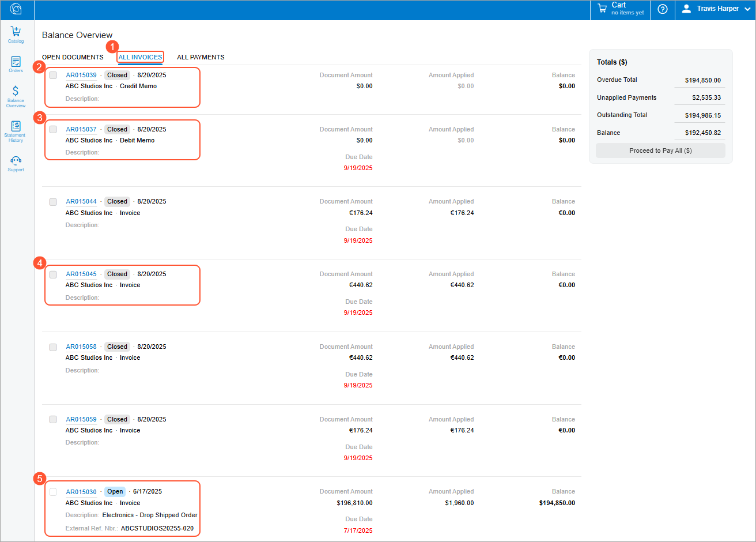Click the help question mark icon
The height and width of the screenshot is (542, 756).
tap(663, 9)
